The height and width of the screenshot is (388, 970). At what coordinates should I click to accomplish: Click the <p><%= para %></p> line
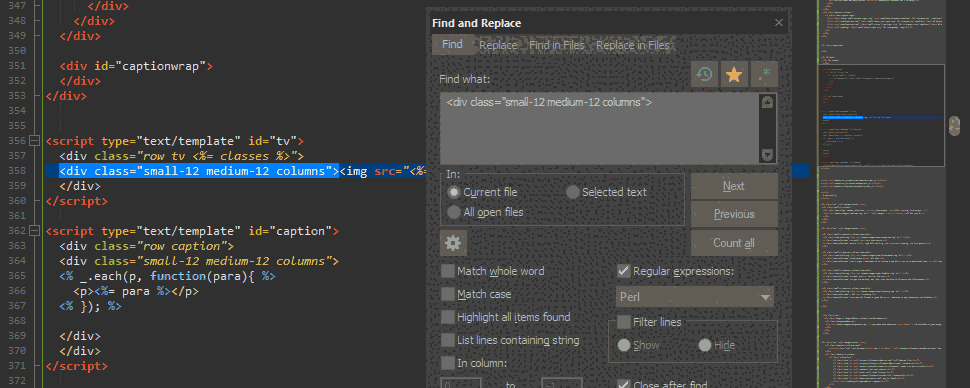[136, 291]
